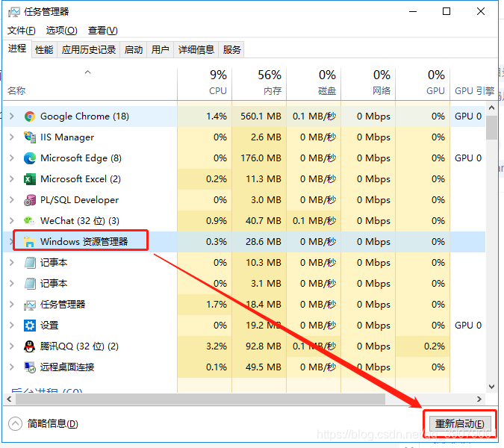The image size is (504, 448).
Task: Click 腾讯QQ's 0.2% GPU value
Action: tap(435, 346)
